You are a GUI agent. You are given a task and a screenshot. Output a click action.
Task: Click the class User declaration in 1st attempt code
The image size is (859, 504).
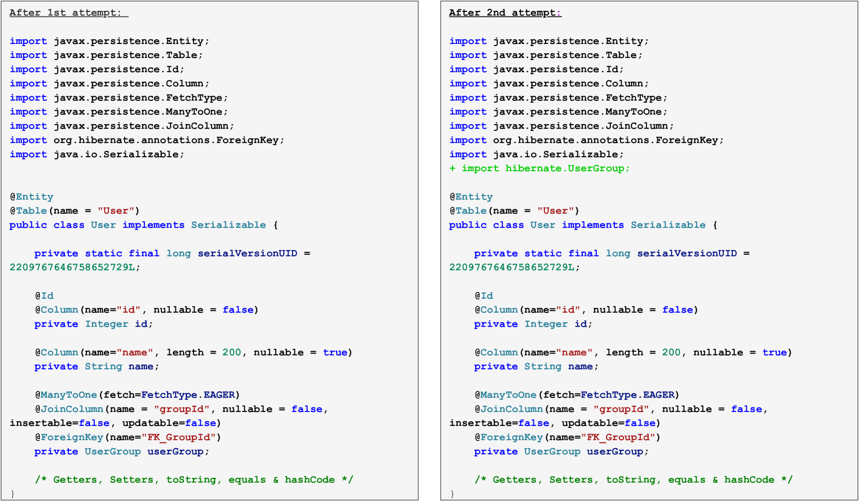(x=144, y=225)
